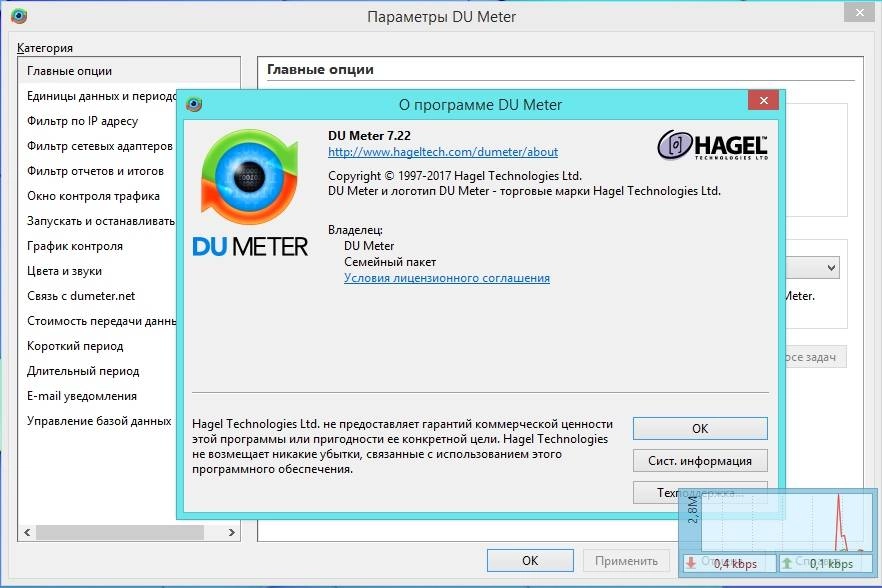Click the traffic graph in the DU Meter widget
Viewport: 882px width, 588px height.
click(785, 520)
